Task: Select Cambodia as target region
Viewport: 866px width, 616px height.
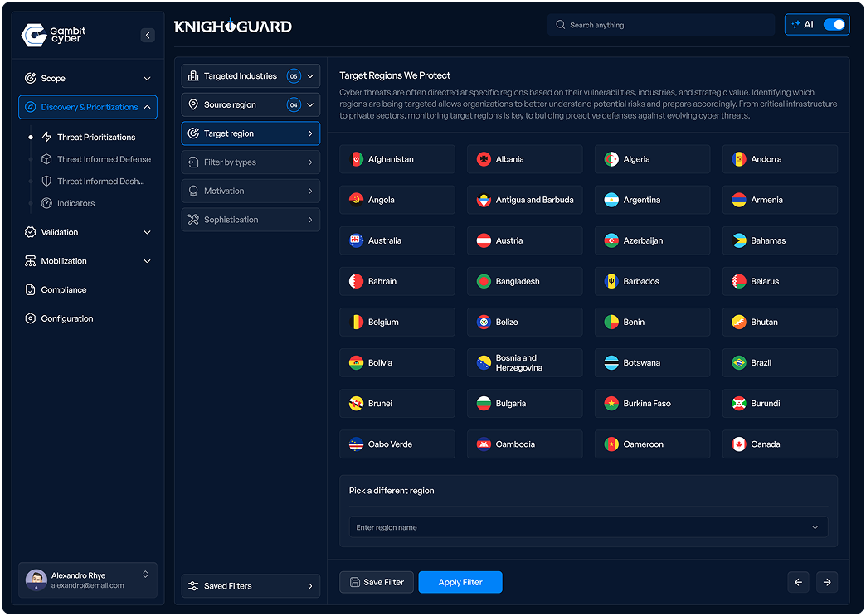Action: (x=525, y=444)
